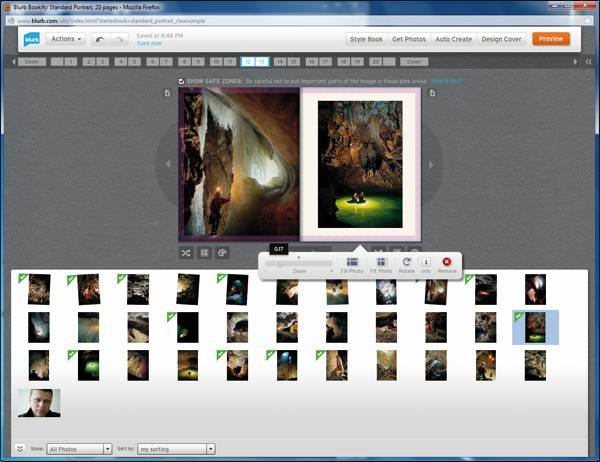Screen dimensions: 600x462
Task: Open the Style Book tab
Action: pyautogui.click(x=366, y=39)
